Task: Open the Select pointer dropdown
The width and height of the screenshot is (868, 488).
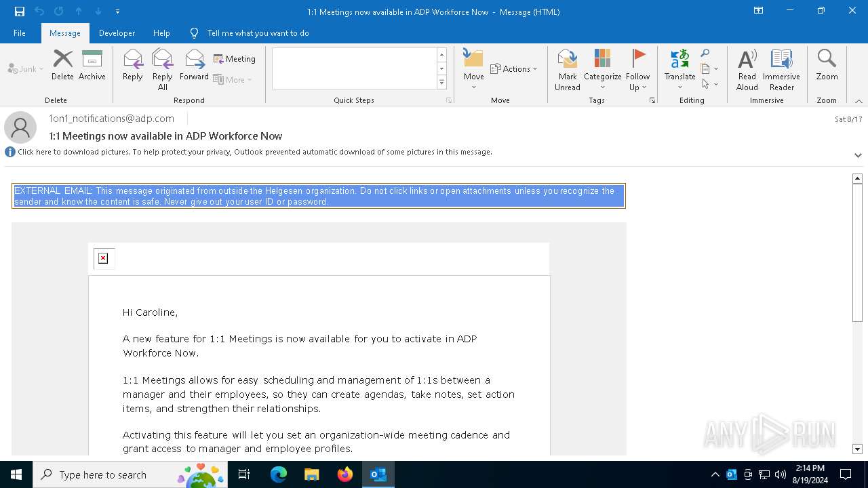Action: tap(709, 84)
